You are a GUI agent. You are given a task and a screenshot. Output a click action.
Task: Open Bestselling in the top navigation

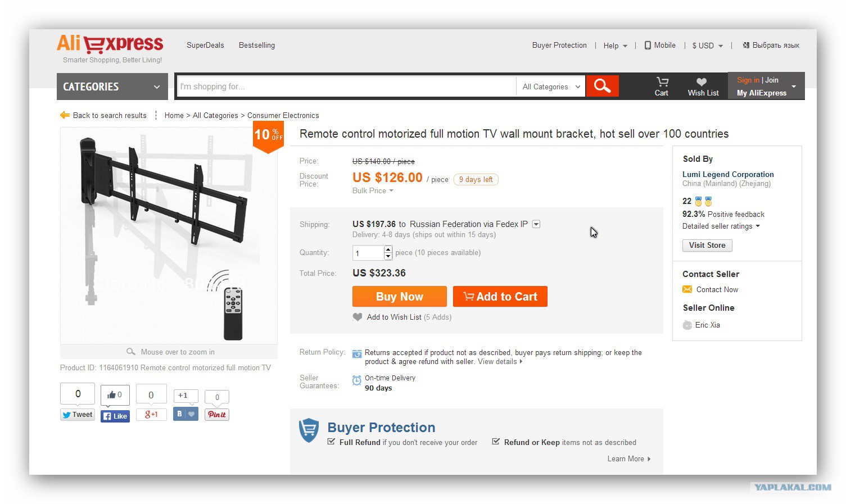click(257, 45)
